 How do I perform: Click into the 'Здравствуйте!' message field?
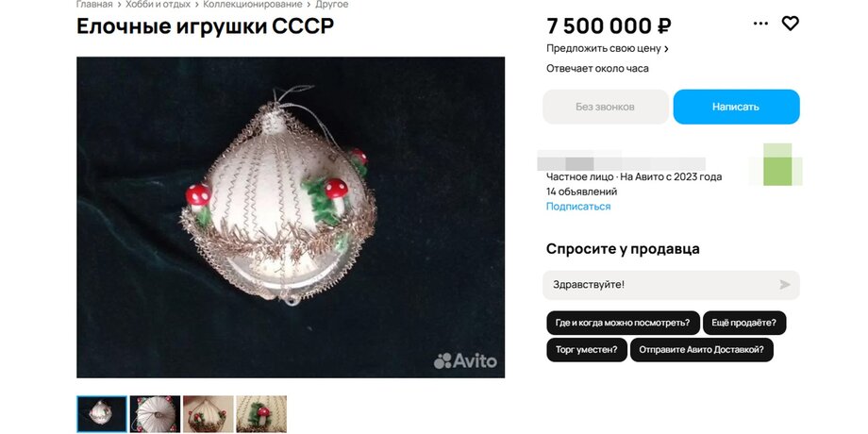(671, 285)
